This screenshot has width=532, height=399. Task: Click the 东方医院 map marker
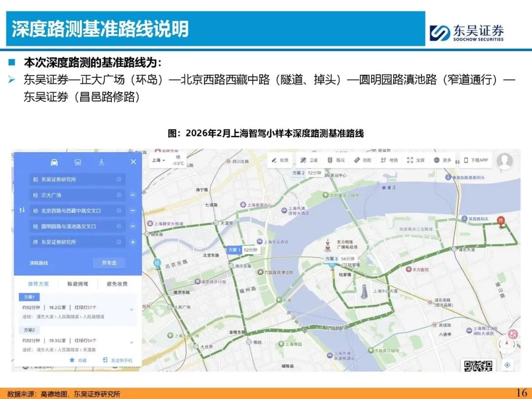pyautogui.click(x=409, y=269)
